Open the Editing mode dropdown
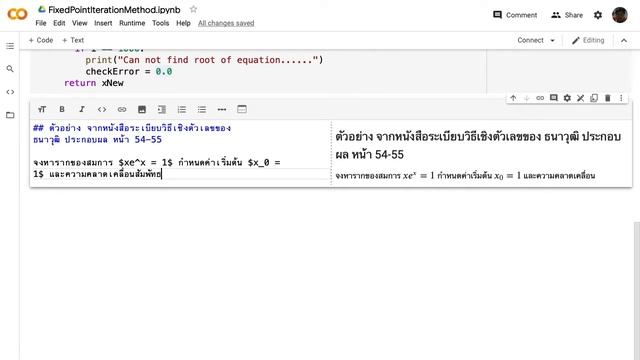 (588, 40)
